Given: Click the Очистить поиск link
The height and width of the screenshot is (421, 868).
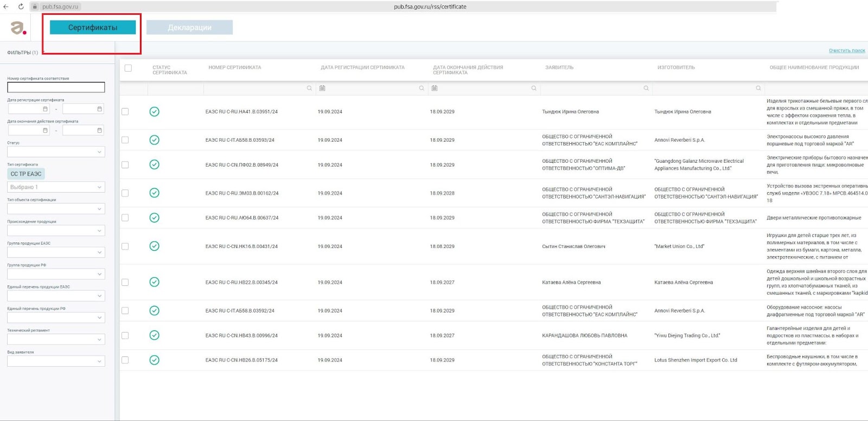Looking at the screenshot, I should [847, 50].
